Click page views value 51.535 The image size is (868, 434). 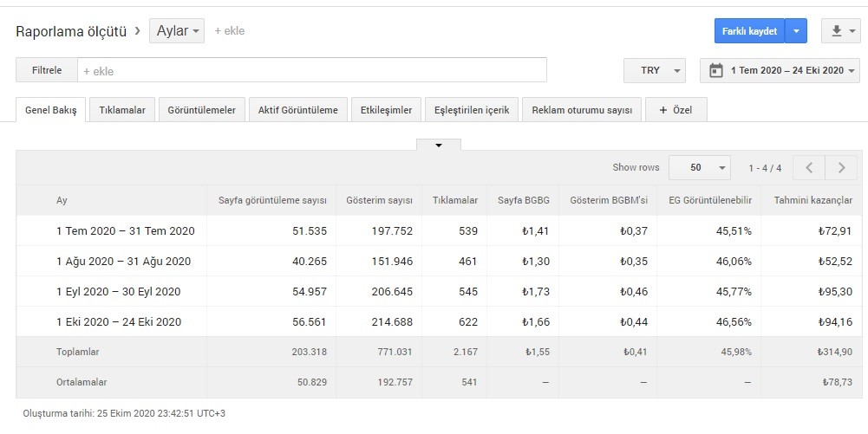tap(310, 231)
